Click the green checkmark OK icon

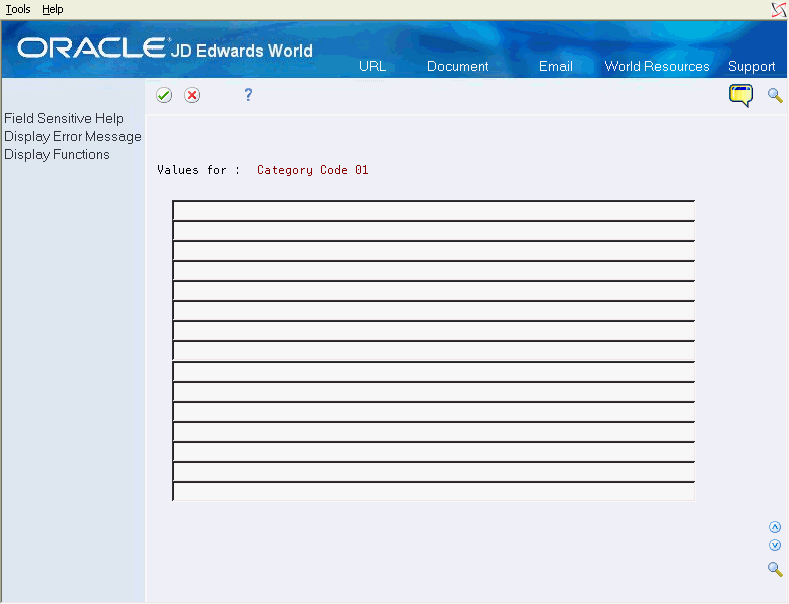(164, 95)
